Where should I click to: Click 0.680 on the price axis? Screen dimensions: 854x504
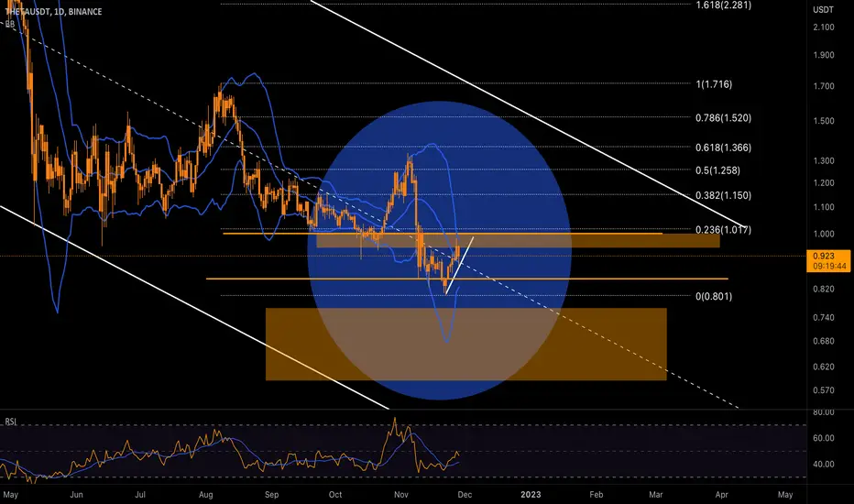click(824, 341)
